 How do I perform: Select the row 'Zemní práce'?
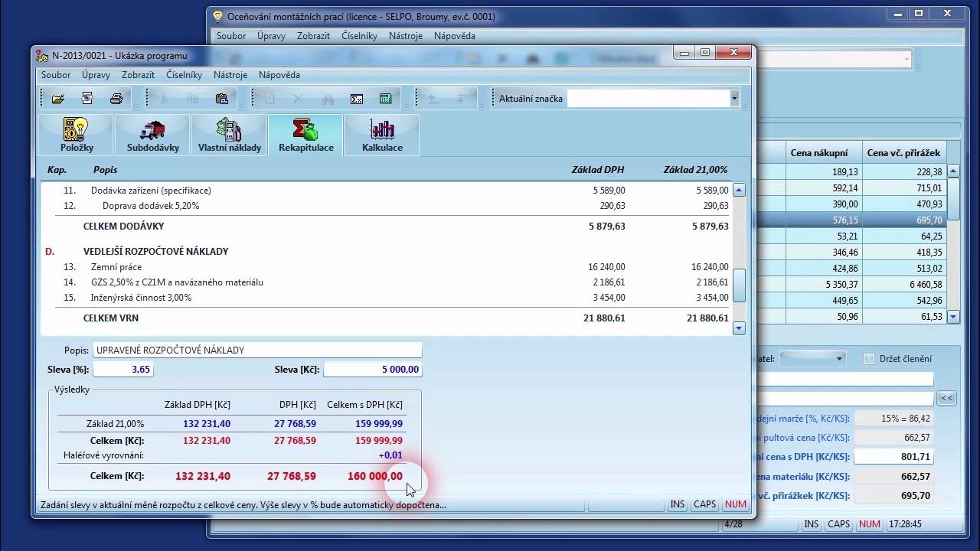click(387, 267)
